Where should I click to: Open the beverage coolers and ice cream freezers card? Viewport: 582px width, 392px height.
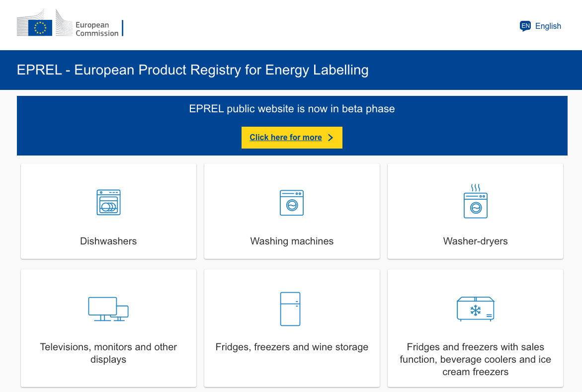click(x=475, y=327)
